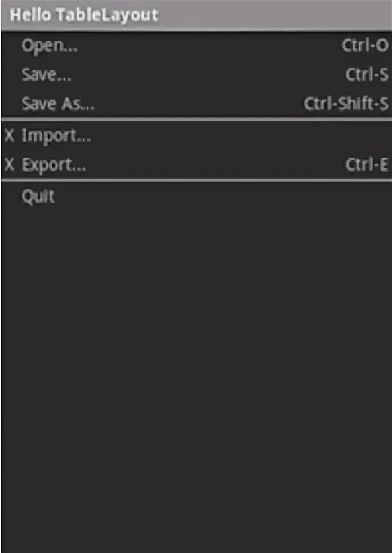The height and width of the screenshot is (553, 392).
Task: Click the blank cell left of Open
Action: pos(10,46)
